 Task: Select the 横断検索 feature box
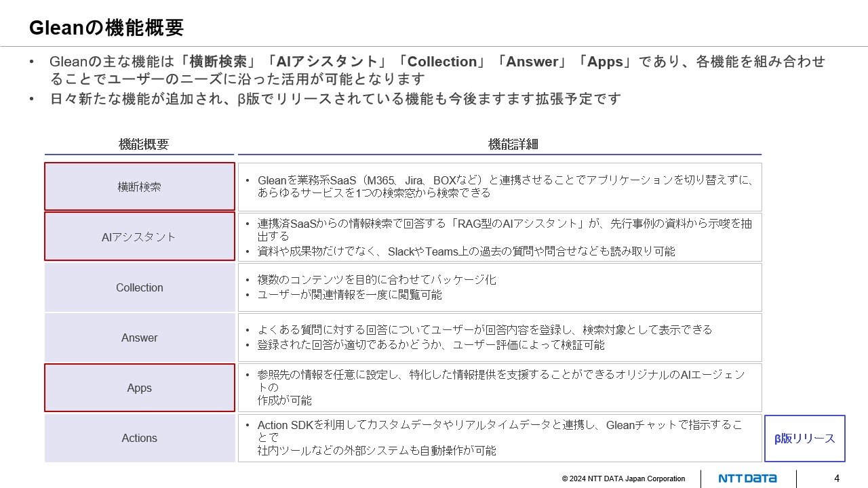(140, 186)
